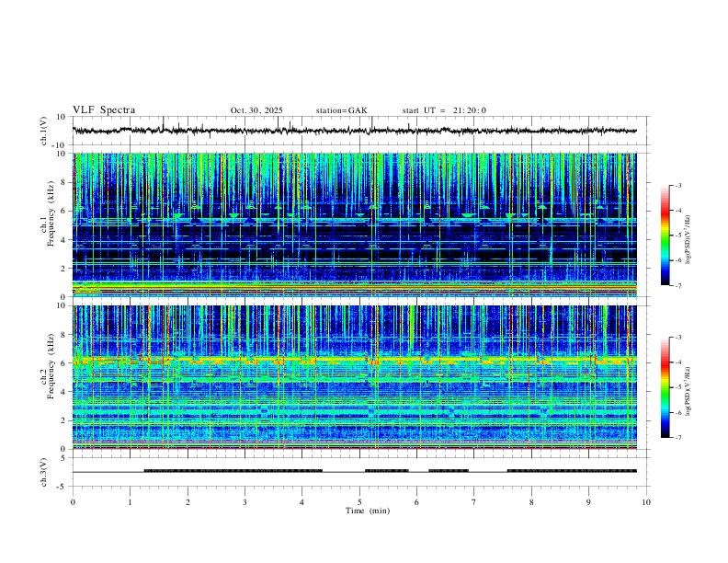Click the "2" kHz tick on ch.2 spectrogram axis
The width and height of the screenshot is (728, 563).
pyautogui.click(x=64, y=420)
